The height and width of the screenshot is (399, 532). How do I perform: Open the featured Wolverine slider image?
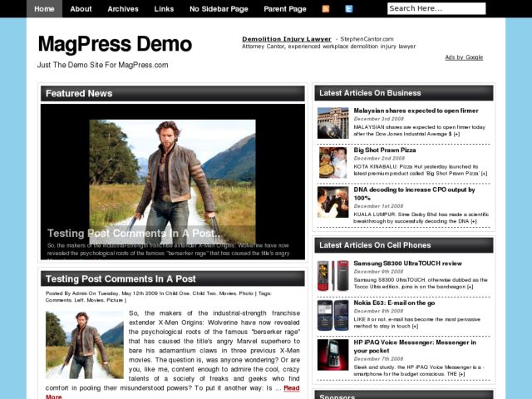point(172,181)
